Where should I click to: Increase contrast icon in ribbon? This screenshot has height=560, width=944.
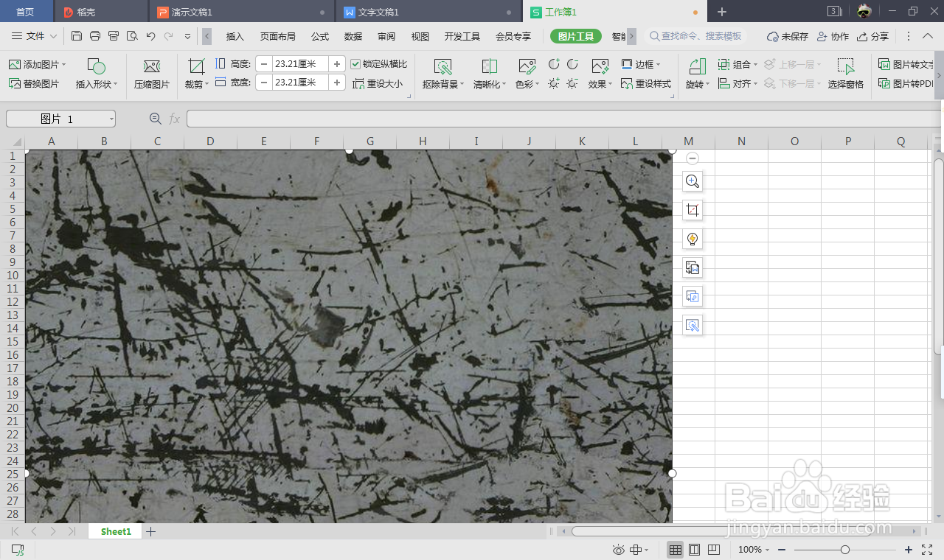point(554,65)
